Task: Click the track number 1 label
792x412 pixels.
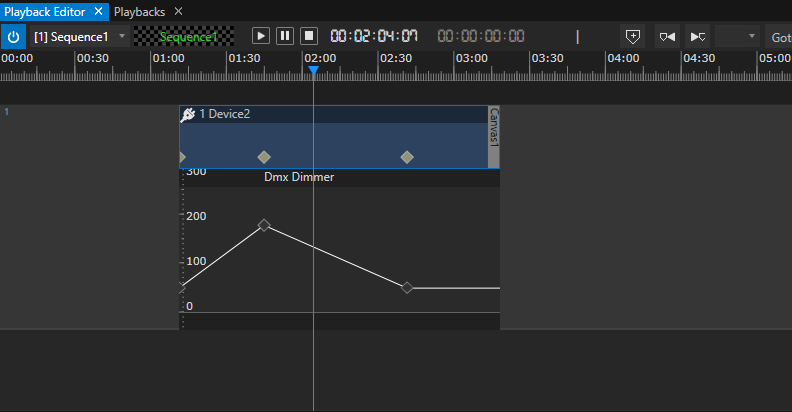Action: click(7, 112)
